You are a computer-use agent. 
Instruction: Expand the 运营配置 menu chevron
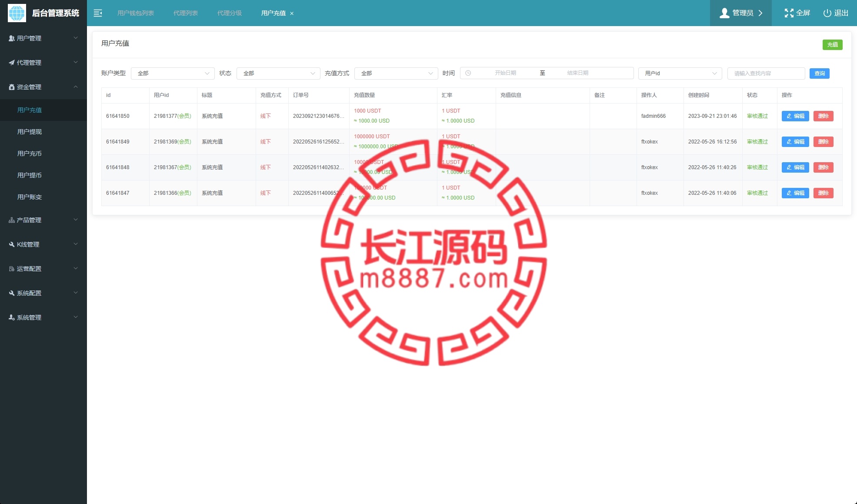76,268
